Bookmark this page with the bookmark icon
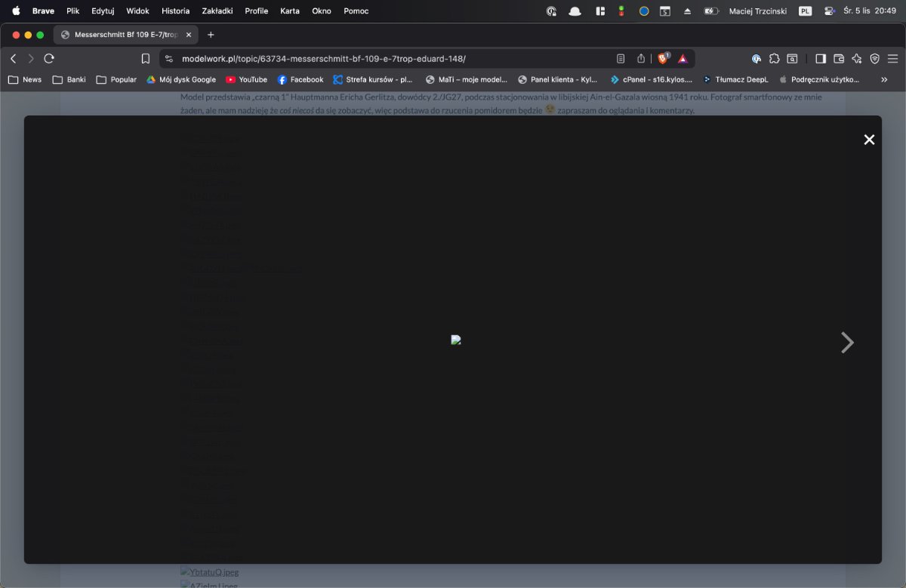The image size is (906, 588). point(146,58)
